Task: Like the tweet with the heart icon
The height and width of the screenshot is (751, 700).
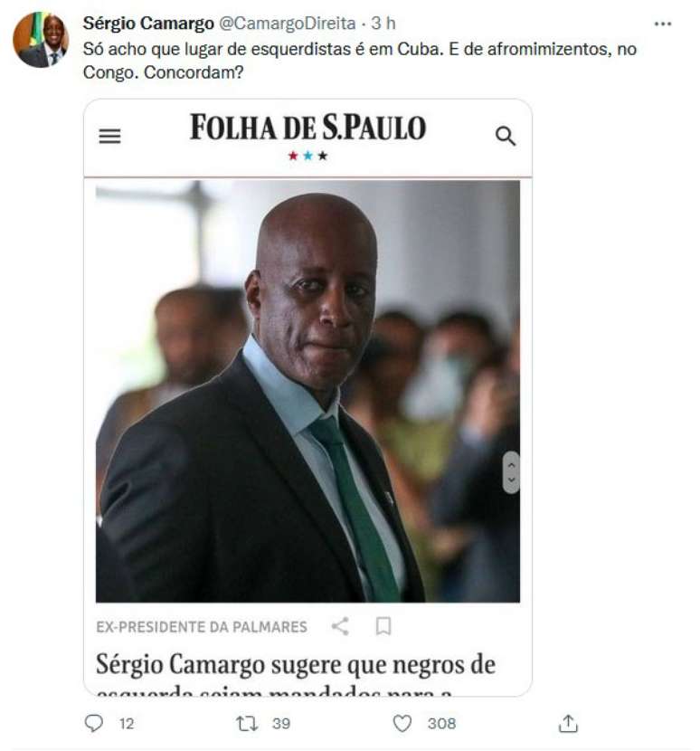Action: pos(402,723)
